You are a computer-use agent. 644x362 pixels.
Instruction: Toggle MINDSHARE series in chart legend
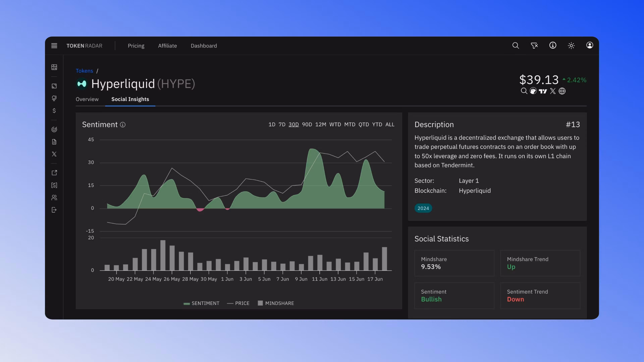[276, 303]
